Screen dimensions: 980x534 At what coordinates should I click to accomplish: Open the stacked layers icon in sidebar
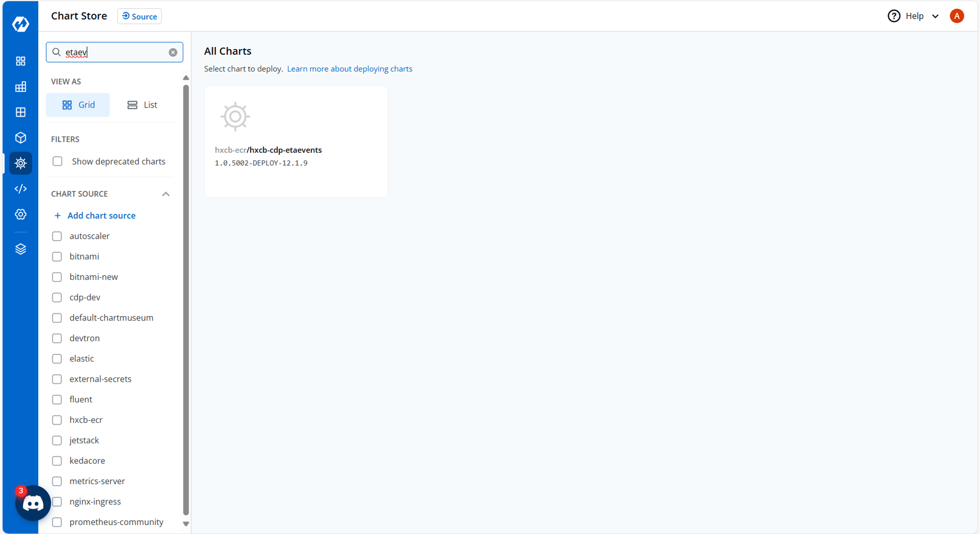tap(21, 249)
